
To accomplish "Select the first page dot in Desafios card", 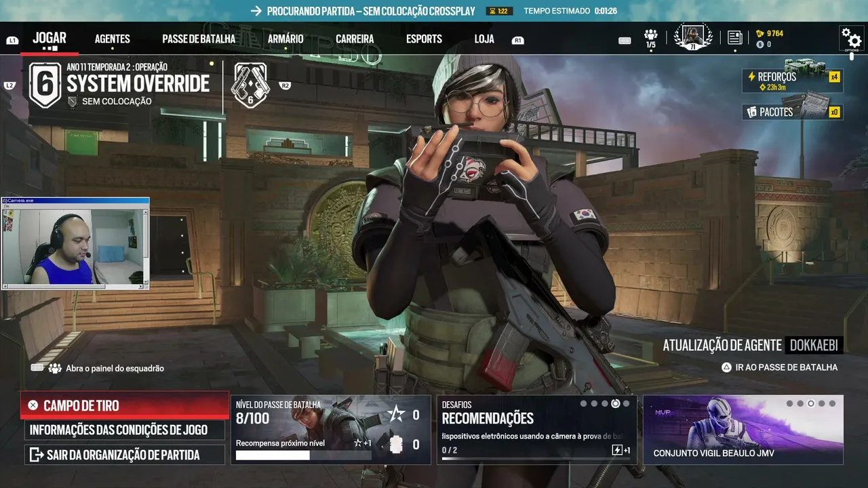I will click(x=584, y=403).
